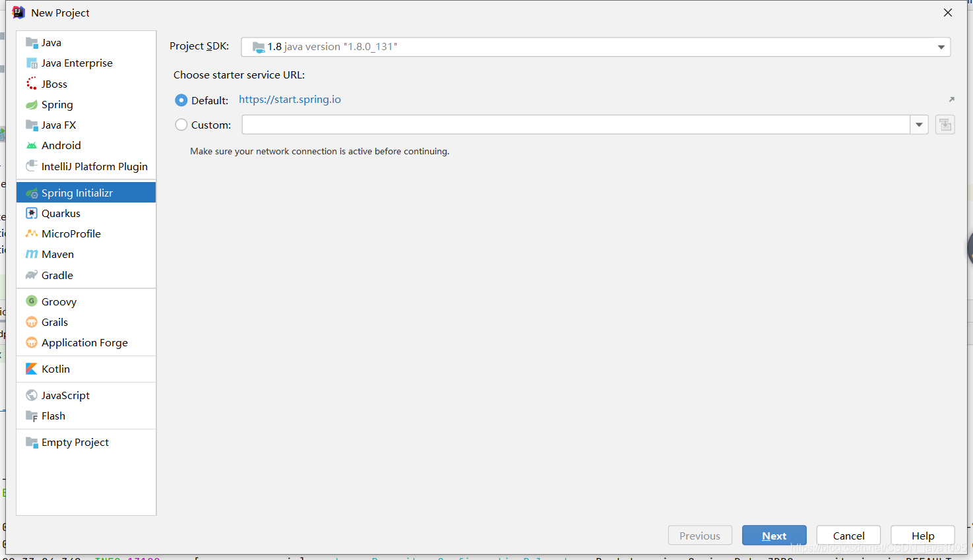Select Custom starter service URL radio
This screenshot has height=560, width=973.
tap(181, 125)
